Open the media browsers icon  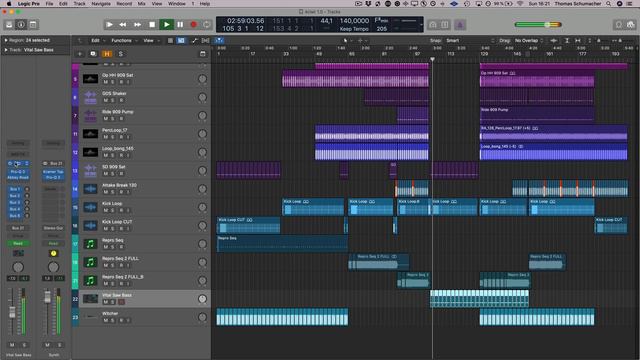(x=631, y=25)
